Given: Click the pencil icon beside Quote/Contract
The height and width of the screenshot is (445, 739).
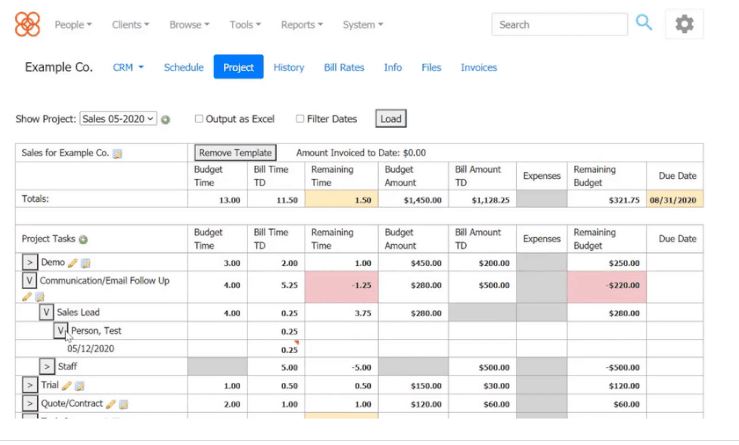Looking at the screenshot, I should [x=110, y=404].
